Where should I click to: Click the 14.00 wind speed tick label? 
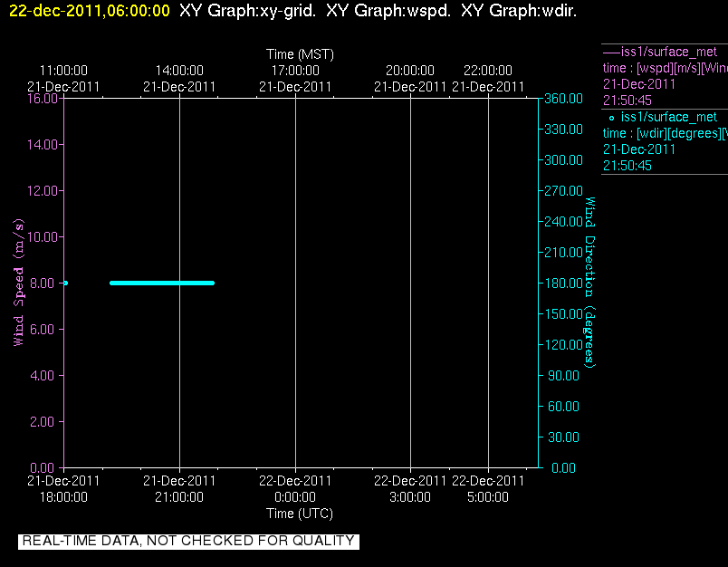click(x=43, y=144)
